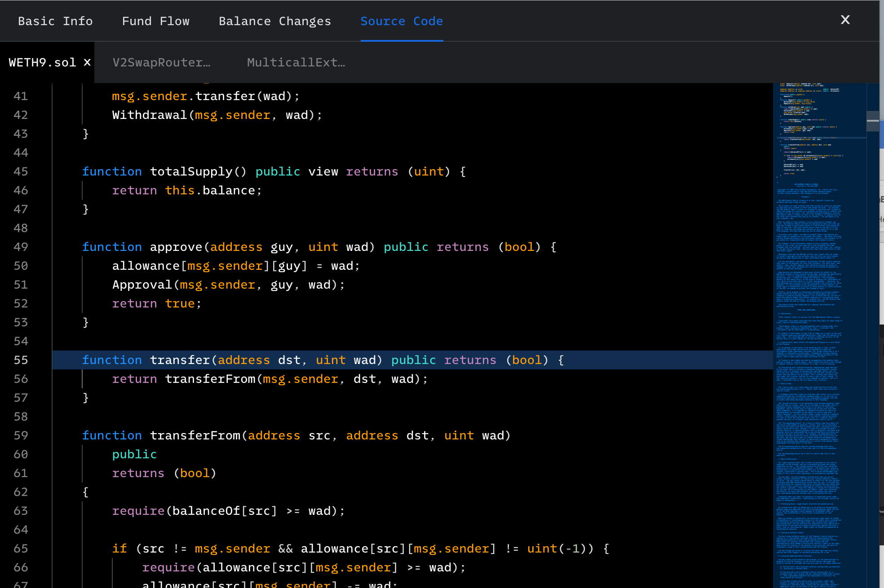Click the Withdrawal event call
This screenshot has width=884, height=588.
click(217, 115)
